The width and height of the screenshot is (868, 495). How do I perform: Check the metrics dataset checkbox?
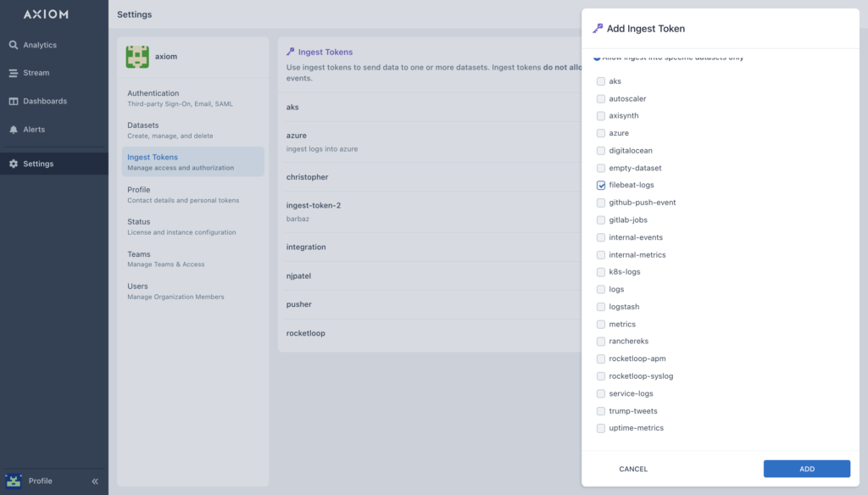(x=601, y=324)
